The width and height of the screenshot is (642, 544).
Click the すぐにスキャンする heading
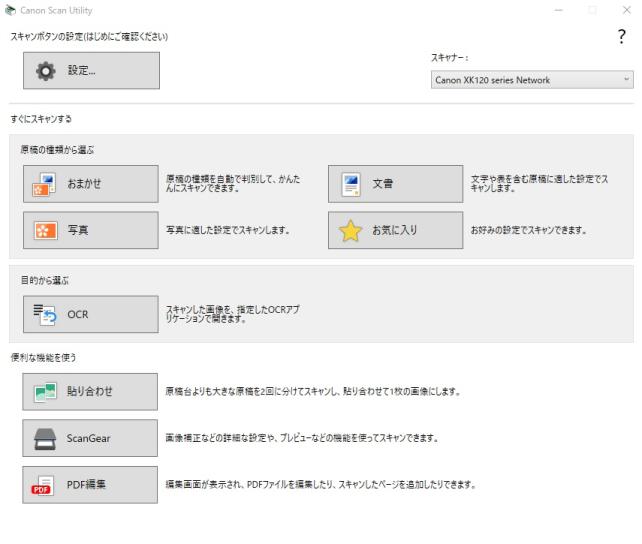(41, 119)
